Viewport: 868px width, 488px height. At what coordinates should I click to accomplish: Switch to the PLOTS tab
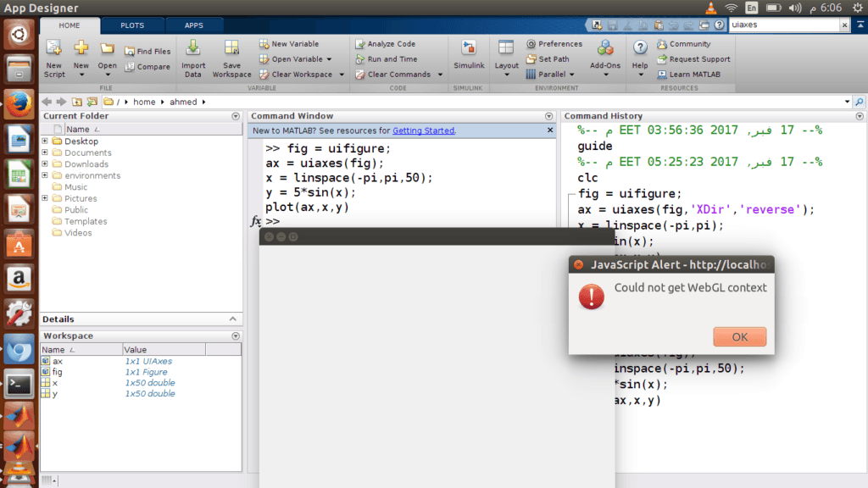tap(131, 25)
